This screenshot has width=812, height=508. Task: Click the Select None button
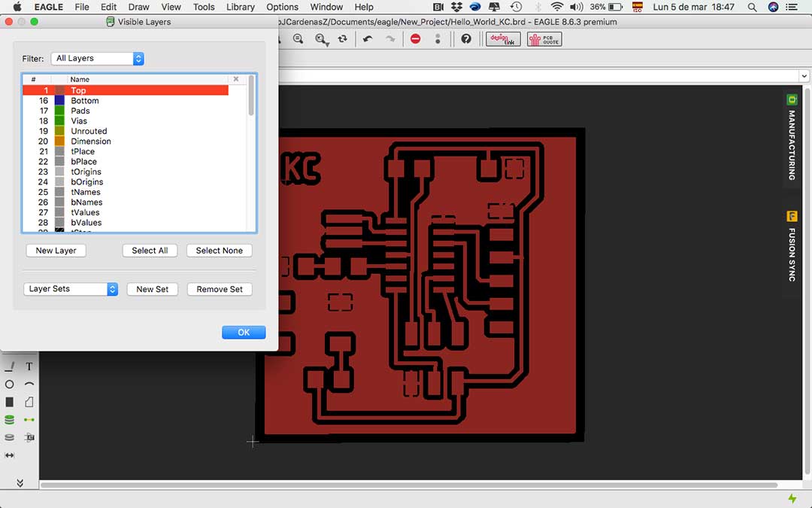click(x=219, y=251)
